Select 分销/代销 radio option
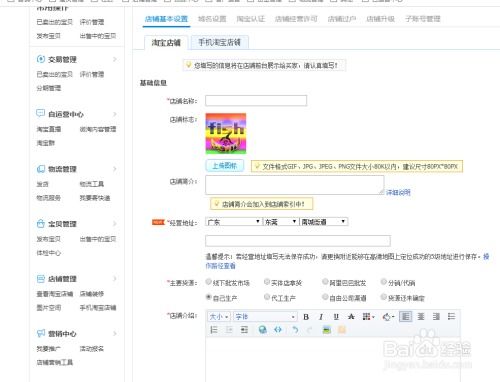This screenshot has width=500, height=382. (384, 282)
